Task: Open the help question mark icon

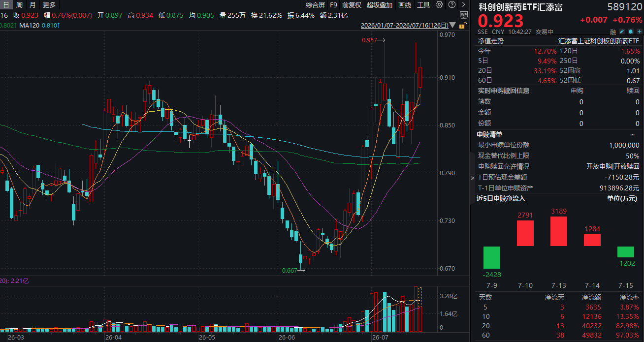Action: point(452,4)
